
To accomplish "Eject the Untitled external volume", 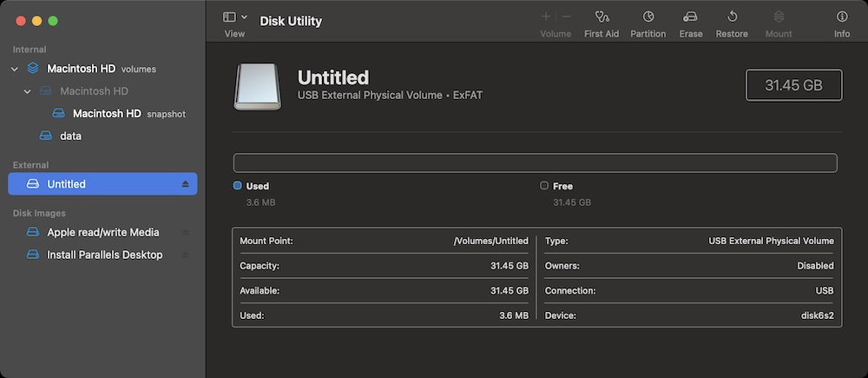I will pyautogui.click(x=185, y=184).
